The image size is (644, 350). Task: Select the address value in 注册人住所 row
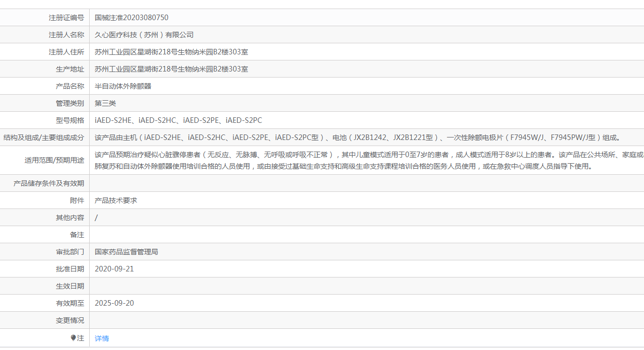point(171,52)
